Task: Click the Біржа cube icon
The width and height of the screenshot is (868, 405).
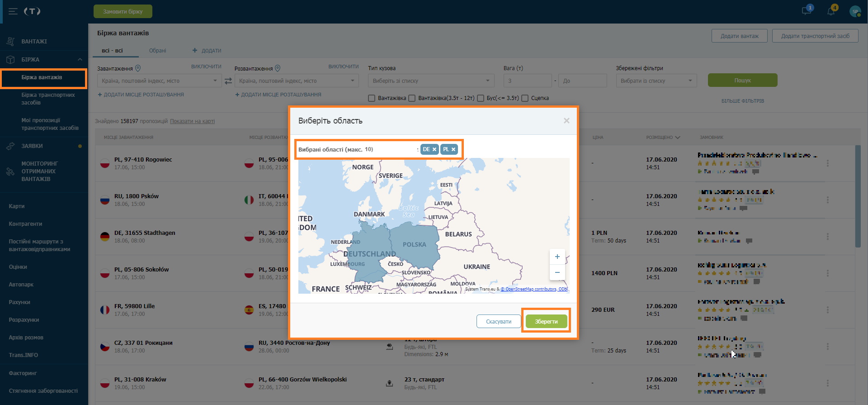Action: [10, 60]
